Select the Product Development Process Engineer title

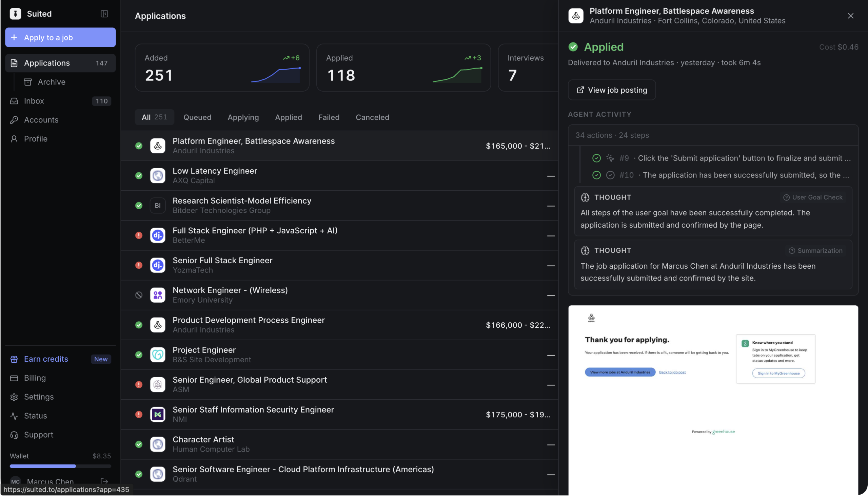(x=249, y=320)
